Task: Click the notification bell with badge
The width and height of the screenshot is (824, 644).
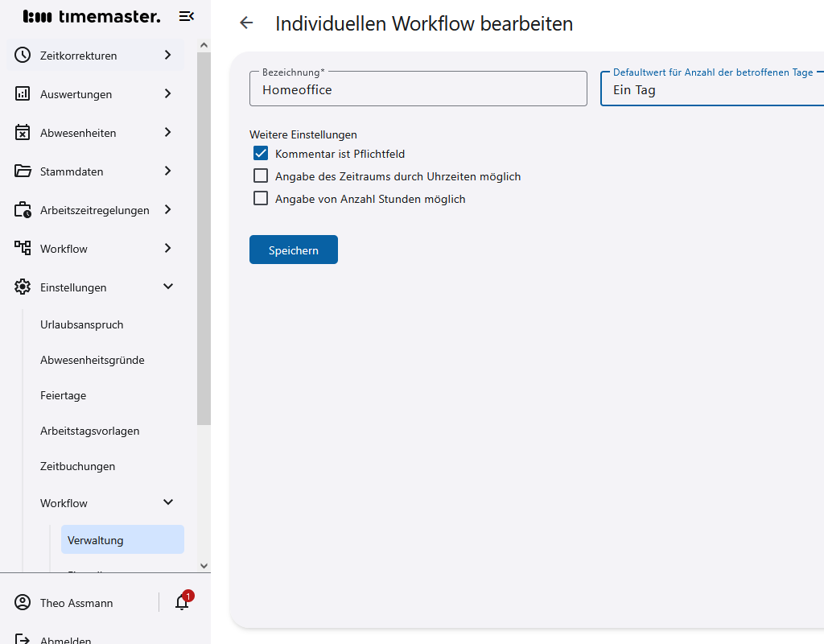Action: pyautogui.click(x=180, y=602)
